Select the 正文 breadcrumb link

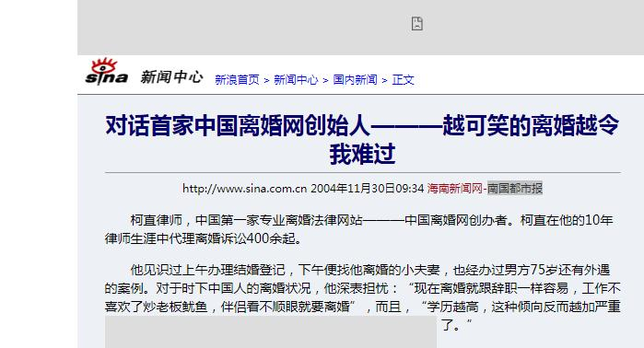pos(403,79)
